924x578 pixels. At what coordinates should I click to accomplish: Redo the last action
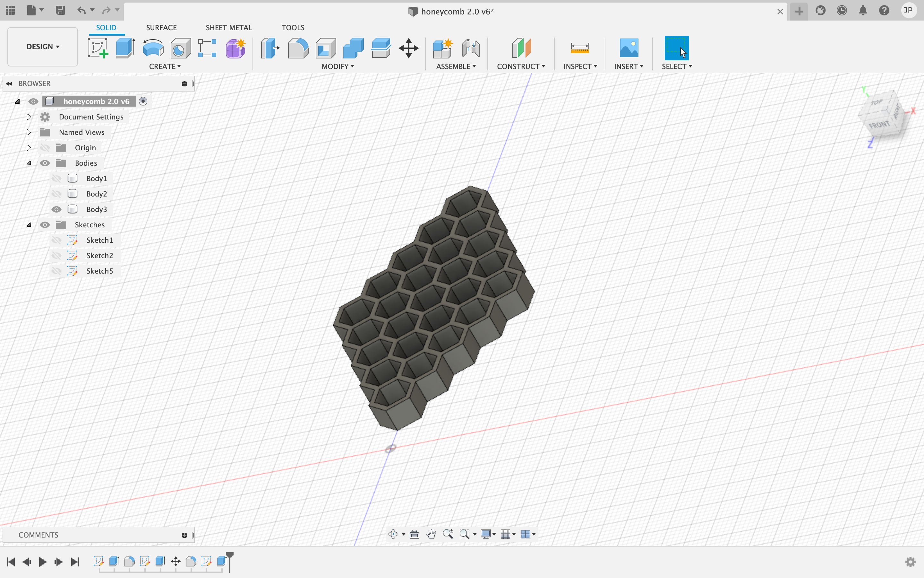[x=106, y=10]
